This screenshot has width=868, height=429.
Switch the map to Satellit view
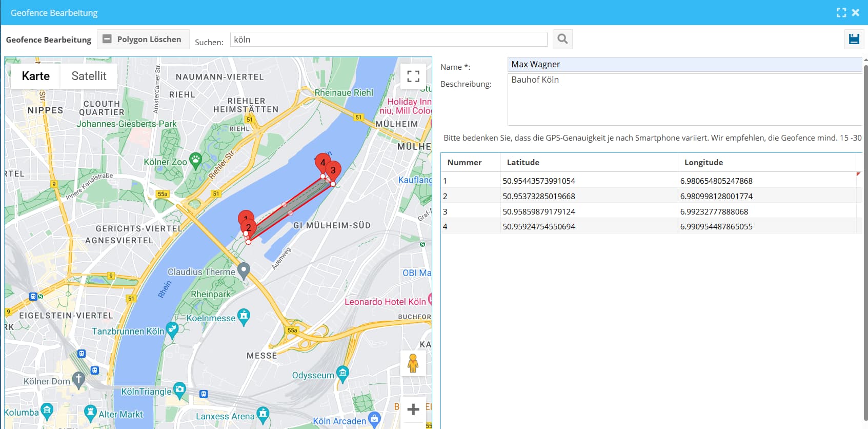point(89,76)
